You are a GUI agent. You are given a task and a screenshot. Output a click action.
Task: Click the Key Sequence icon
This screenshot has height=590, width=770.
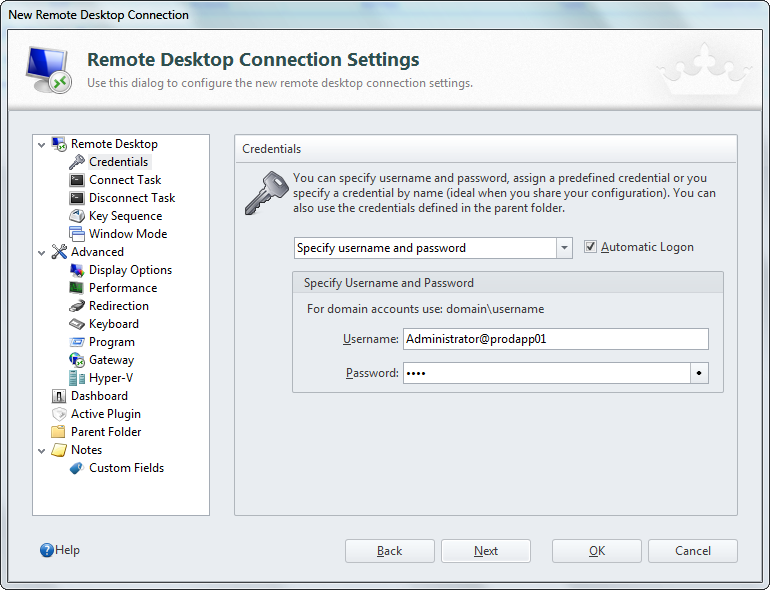coord(77,216)
